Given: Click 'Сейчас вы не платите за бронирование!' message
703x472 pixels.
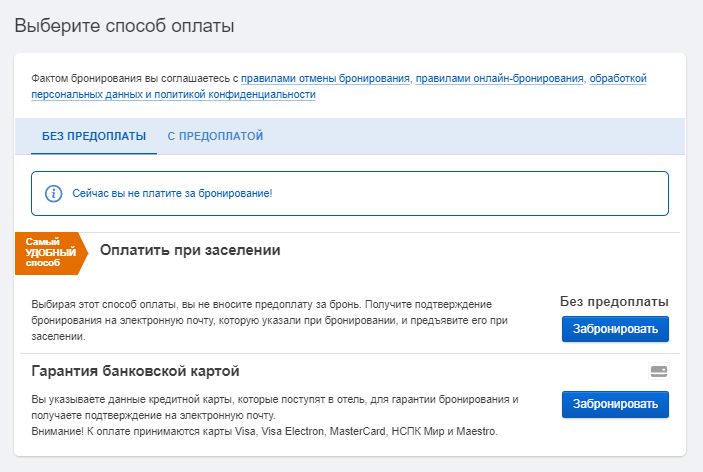Looking at the screenshot, I should 172,194.
